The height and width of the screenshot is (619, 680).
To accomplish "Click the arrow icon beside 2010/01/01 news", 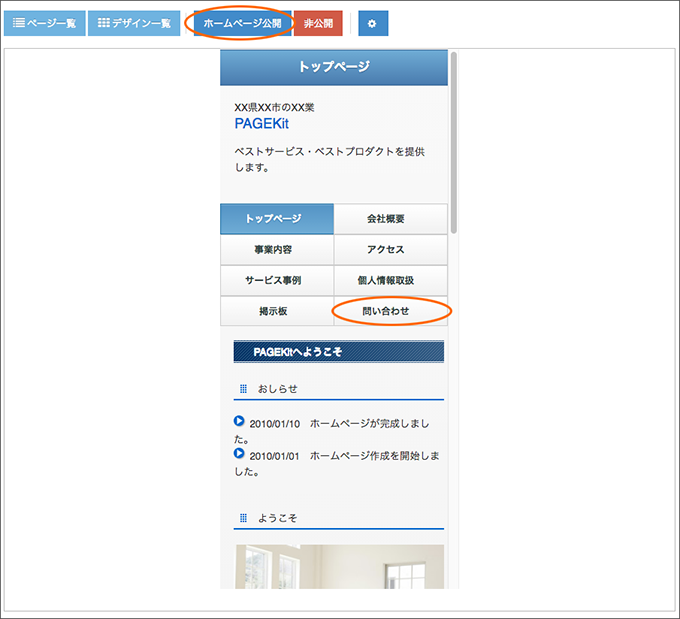I will [x=239, y=453].
